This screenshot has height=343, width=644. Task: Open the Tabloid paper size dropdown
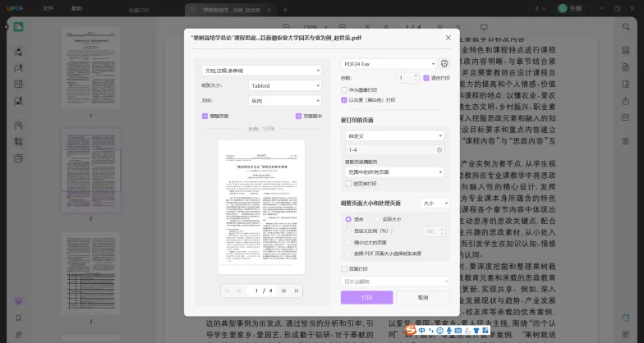[x=284, y=85]
